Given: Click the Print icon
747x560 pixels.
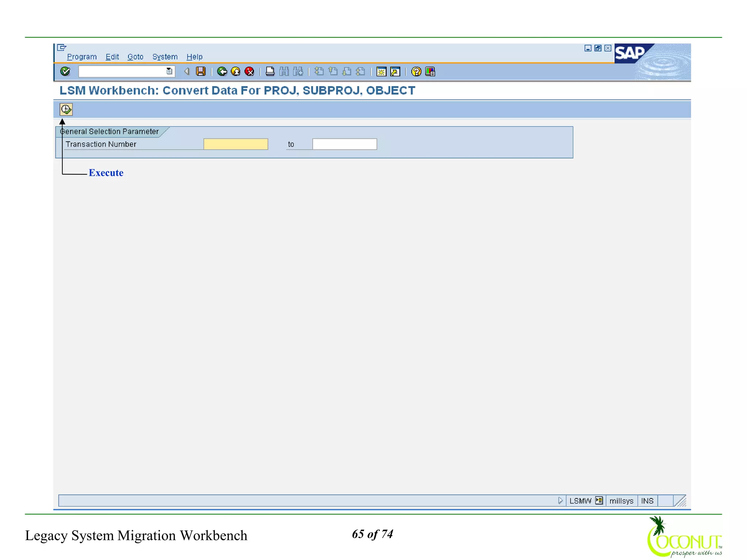Looking at the screenshot, I should pyautogui.click(x=270, y=71).
